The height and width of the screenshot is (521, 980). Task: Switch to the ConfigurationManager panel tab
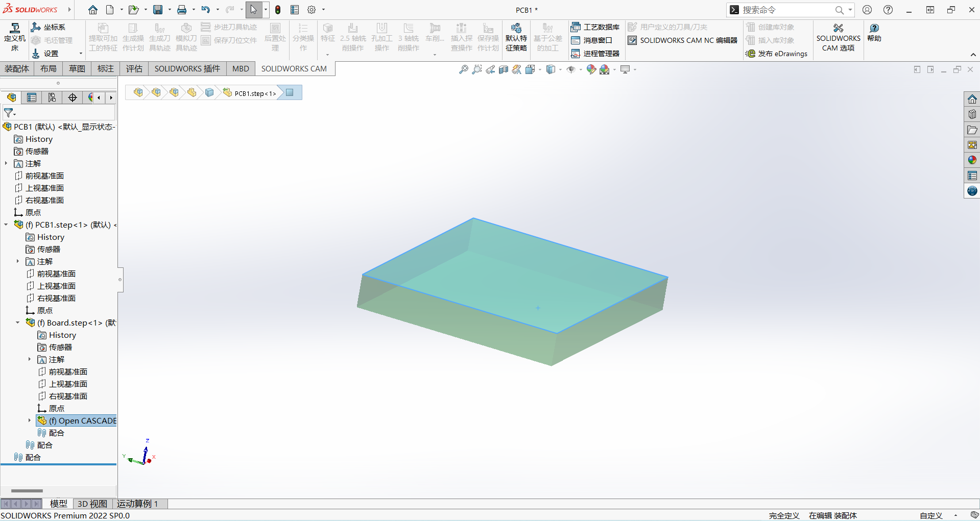52,97
